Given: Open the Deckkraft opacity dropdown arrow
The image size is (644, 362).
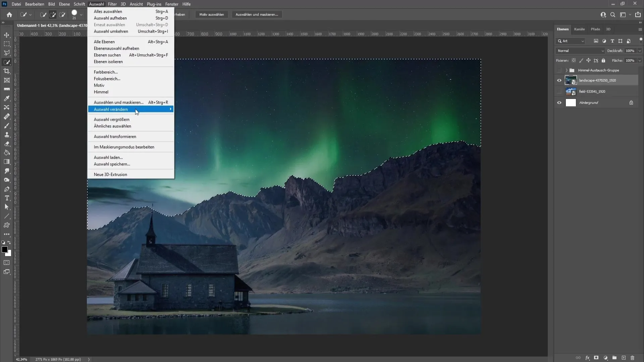Looking at the screenshot, I should click(x=640, y=51).
